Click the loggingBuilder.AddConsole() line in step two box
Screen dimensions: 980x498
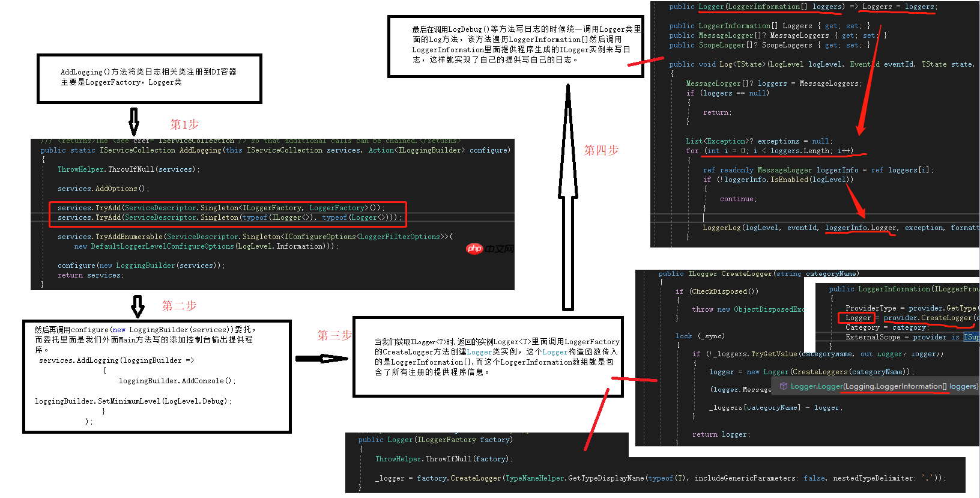[177, 381]
